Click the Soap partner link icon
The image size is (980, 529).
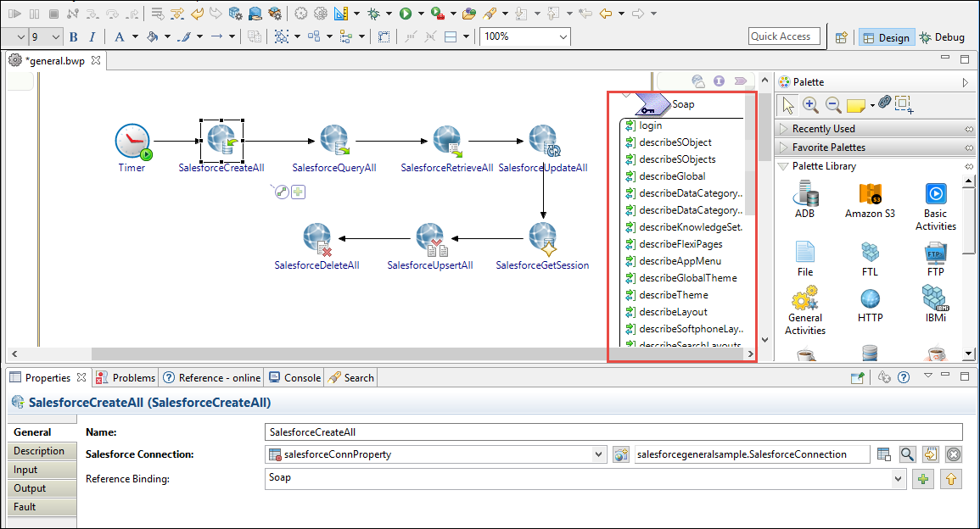(652, 104)
